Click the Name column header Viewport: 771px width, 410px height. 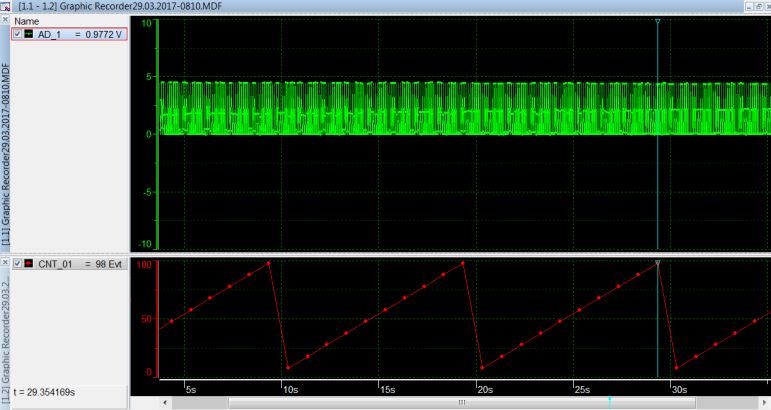(x=27, y=21)
